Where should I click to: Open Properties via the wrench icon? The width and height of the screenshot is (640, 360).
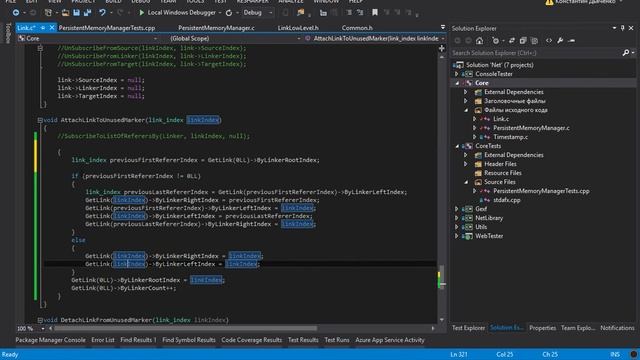point(560,40)
